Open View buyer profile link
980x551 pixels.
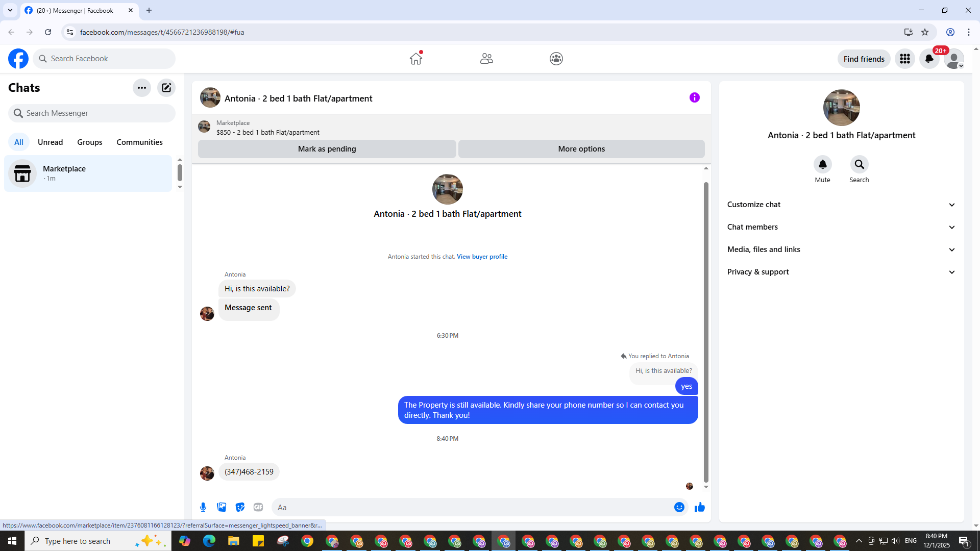point(482,257)
